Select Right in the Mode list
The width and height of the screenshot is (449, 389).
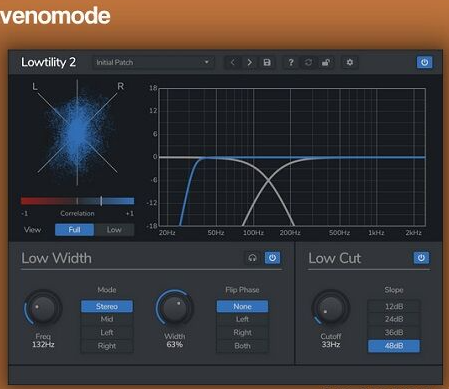pyautogui.click(x=107, y=346)
